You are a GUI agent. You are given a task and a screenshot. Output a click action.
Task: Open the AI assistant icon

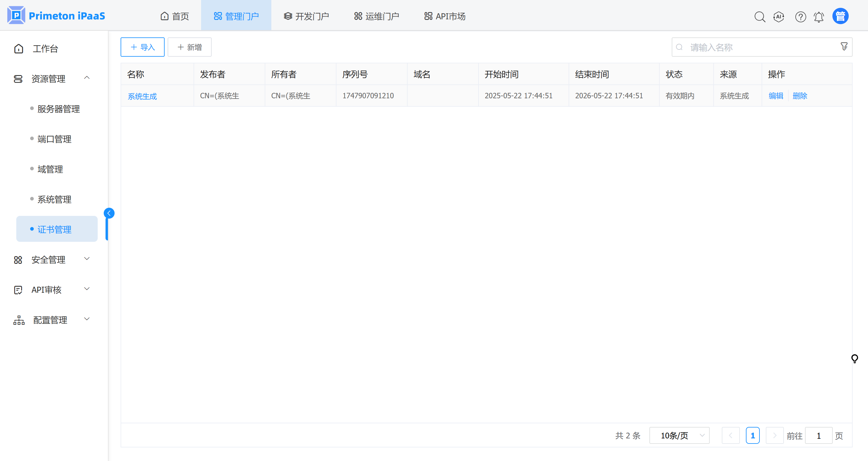click(779, 17)
